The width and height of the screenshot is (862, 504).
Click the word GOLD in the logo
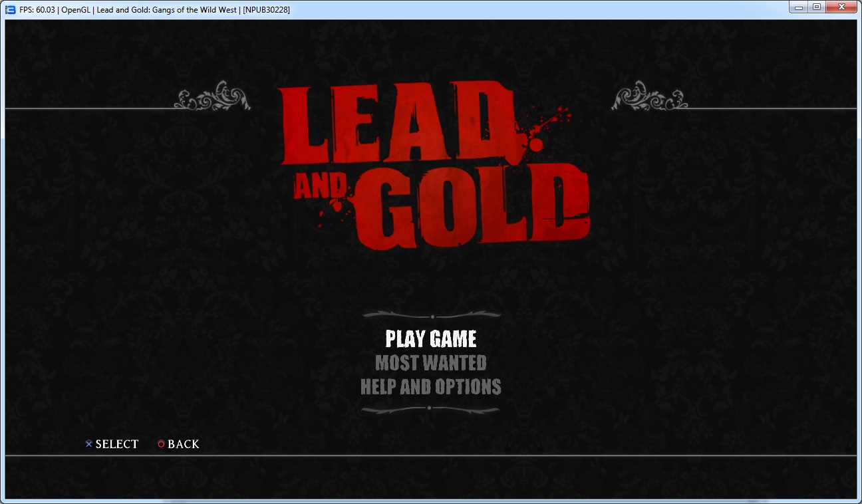[x=469, y=206]
